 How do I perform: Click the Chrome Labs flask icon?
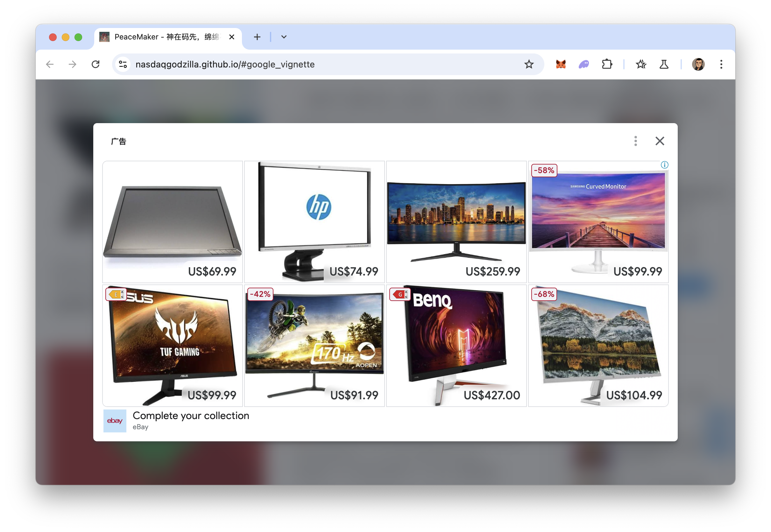(x=664, y=64)
